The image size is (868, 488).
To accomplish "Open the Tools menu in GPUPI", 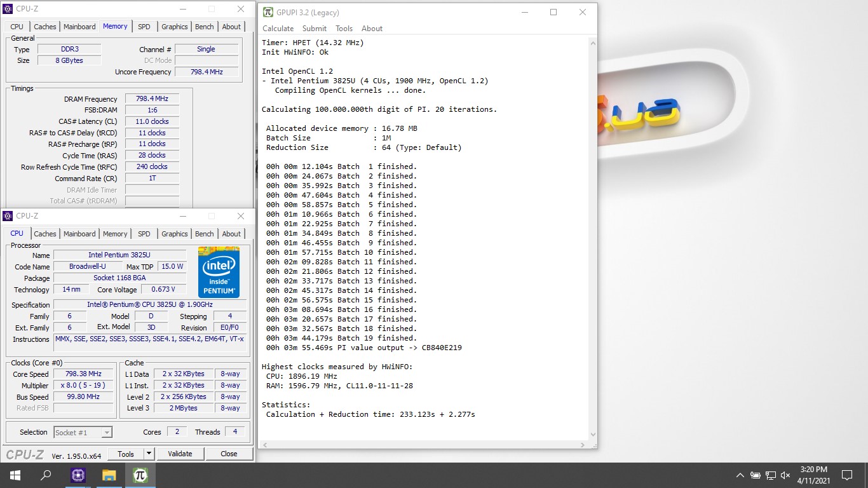I will [x=344, y=29].
